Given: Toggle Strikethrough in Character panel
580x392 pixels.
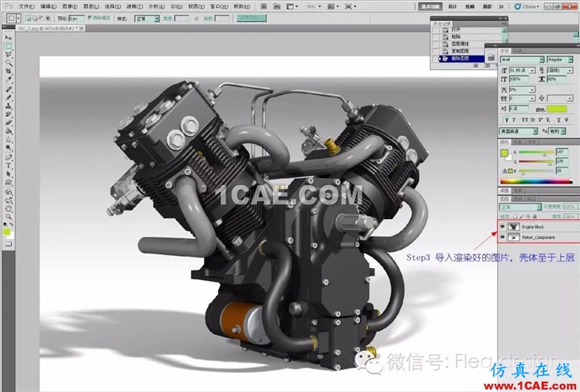Looking at the screenshot, I should pos(566,120).
